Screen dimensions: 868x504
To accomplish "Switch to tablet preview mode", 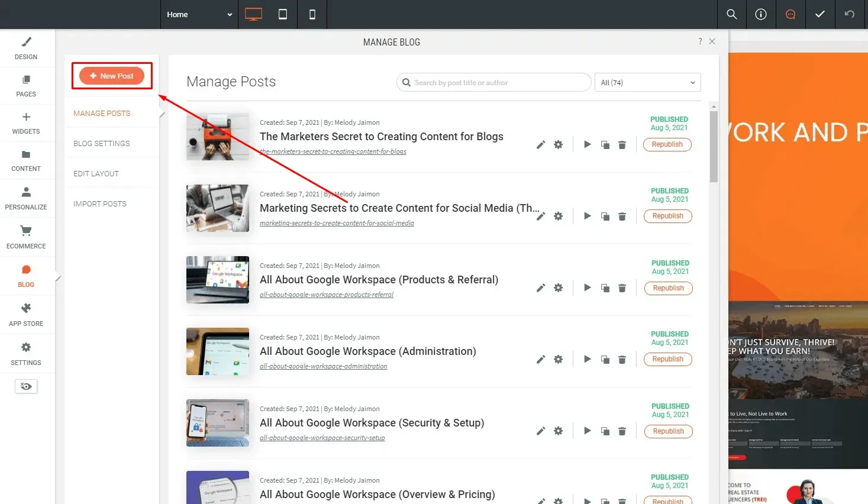I will pos(283,14).
